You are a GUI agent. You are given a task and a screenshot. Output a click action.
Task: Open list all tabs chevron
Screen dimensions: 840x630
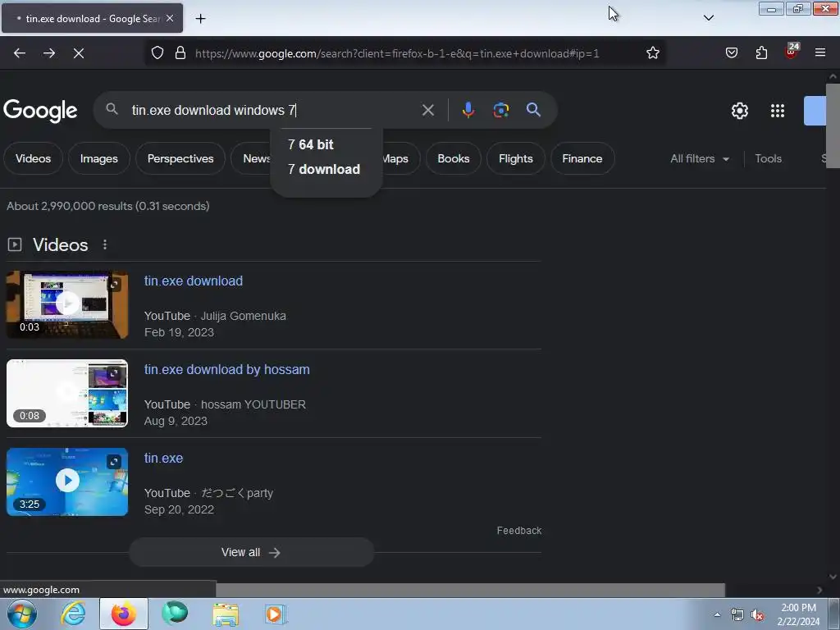click(708, 18)
